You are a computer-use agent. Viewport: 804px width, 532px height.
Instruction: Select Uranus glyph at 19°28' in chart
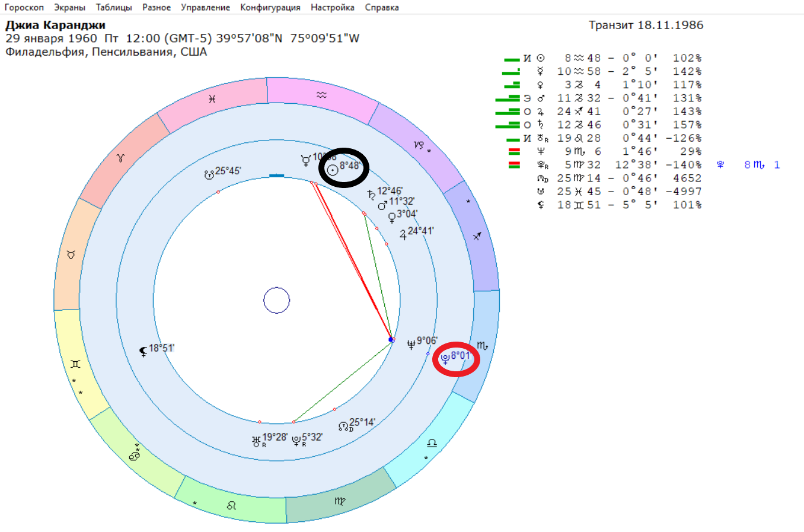256,441
